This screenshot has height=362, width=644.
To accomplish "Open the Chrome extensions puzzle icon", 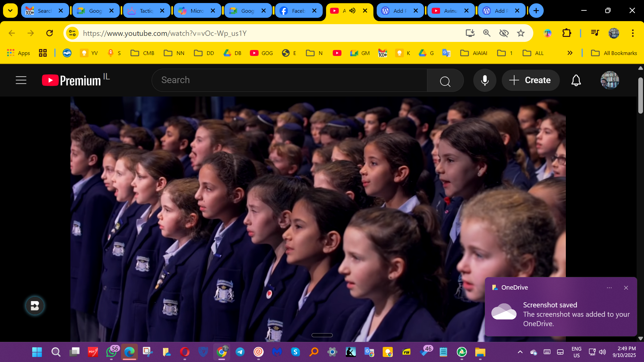I will 567,33.
